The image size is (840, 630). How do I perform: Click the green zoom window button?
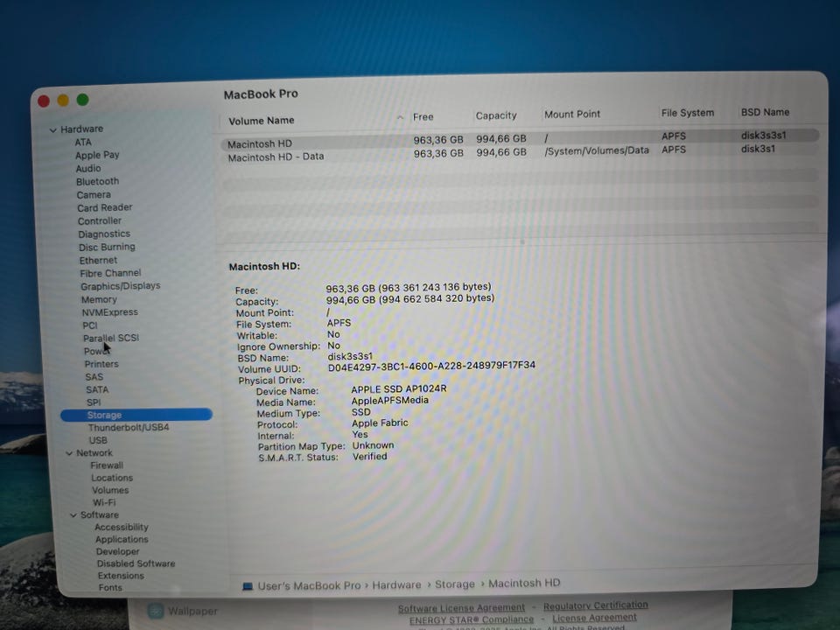tap(82, 100)
